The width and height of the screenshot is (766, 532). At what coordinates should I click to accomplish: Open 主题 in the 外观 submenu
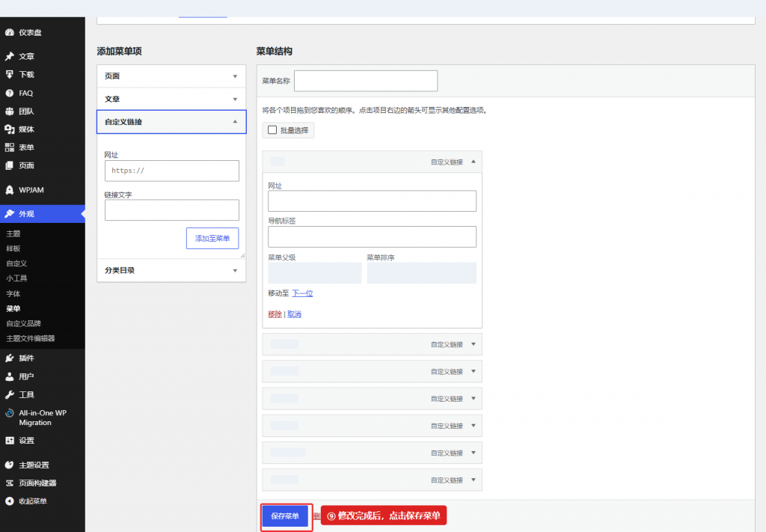(13, 233)
